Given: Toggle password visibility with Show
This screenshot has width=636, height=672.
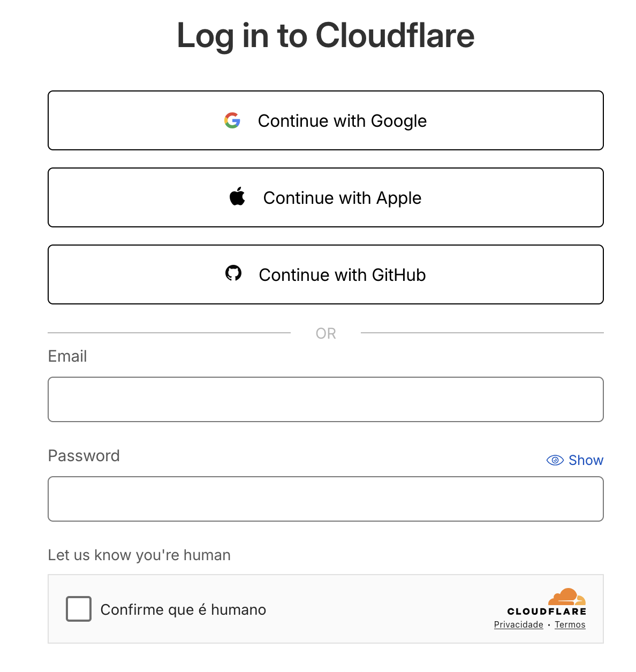Looking at the screenshot, I should [x=586, y=460].
